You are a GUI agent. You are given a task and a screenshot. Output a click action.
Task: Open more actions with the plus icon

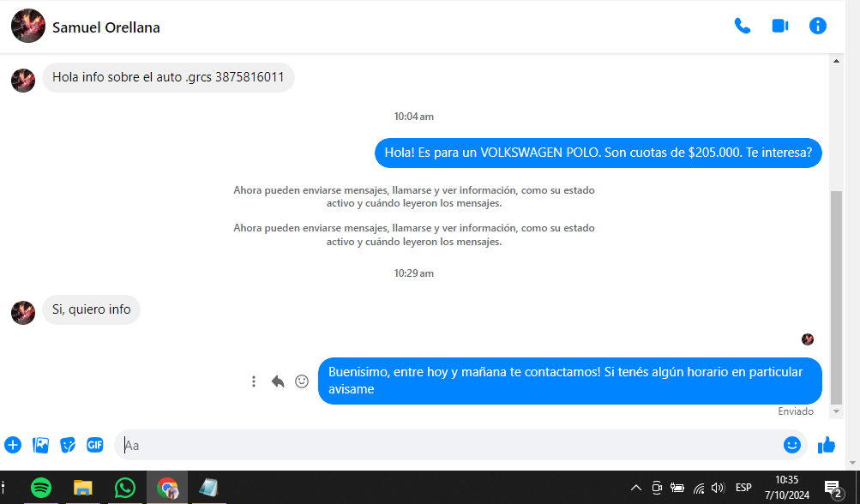pyautogui.click(x=13, y=445)
